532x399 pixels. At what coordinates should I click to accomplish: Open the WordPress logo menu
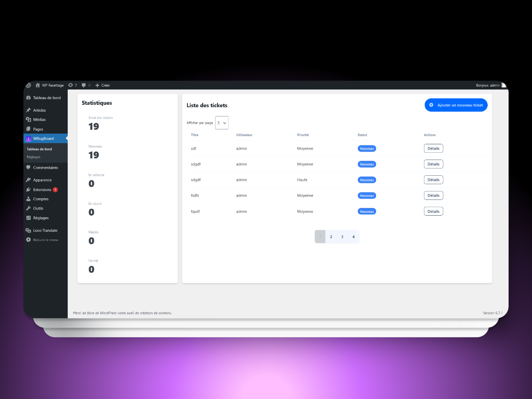click(x=28, y=85)
